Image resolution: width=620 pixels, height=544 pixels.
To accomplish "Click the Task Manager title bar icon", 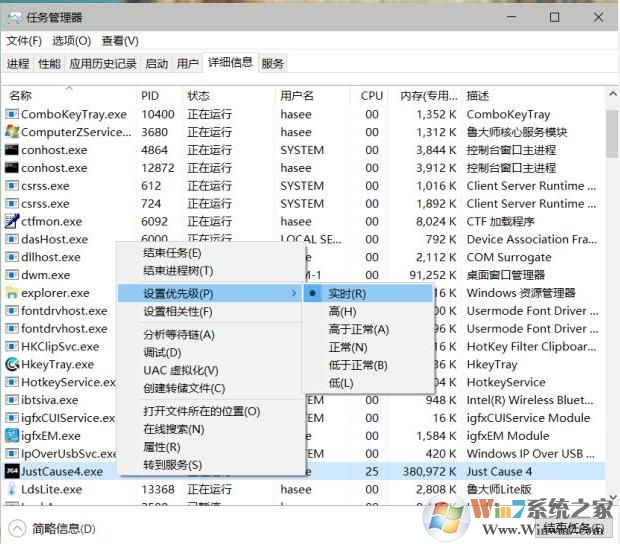I will [x=14, y=17].
